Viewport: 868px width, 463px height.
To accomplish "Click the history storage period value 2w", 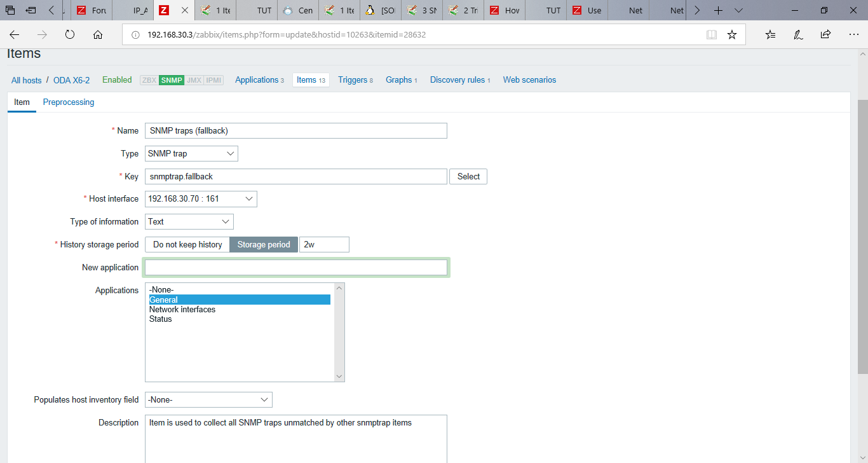I will pos(324,245).
